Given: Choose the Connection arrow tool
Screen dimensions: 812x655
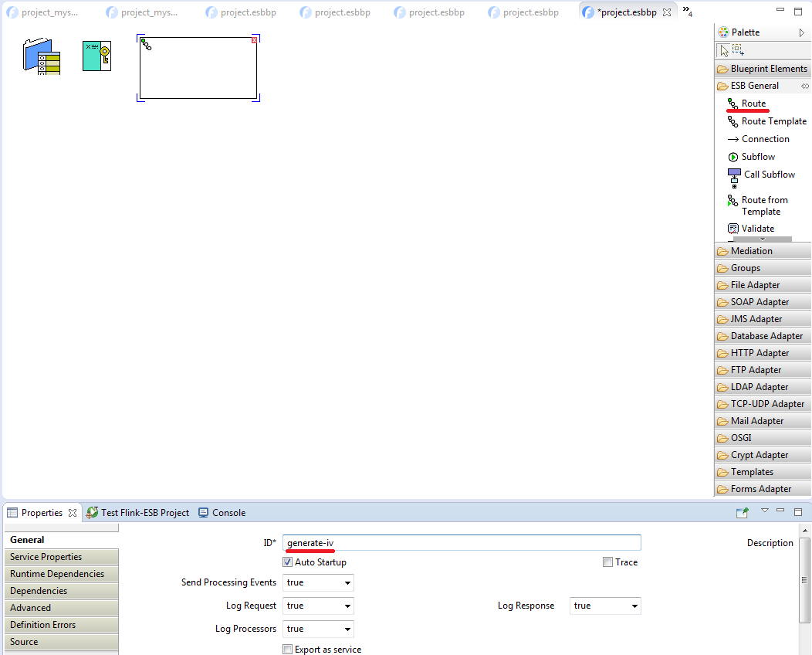Looking at the screenshot, I should (x=764, y=139).
